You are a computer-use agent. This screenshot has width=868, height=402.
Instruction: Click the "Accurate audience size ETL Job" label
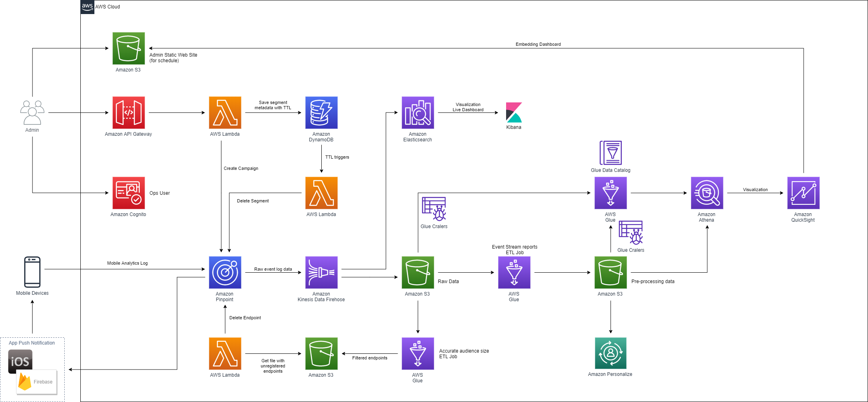(464, 354)
